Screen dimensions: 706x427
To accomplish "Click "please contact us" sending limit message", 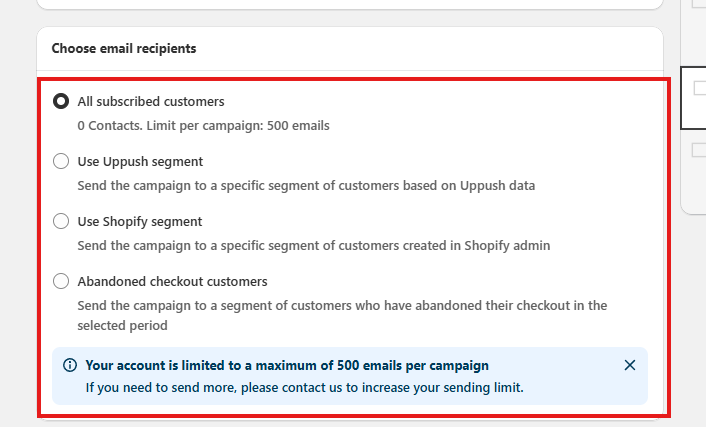I will pos(304,387).
